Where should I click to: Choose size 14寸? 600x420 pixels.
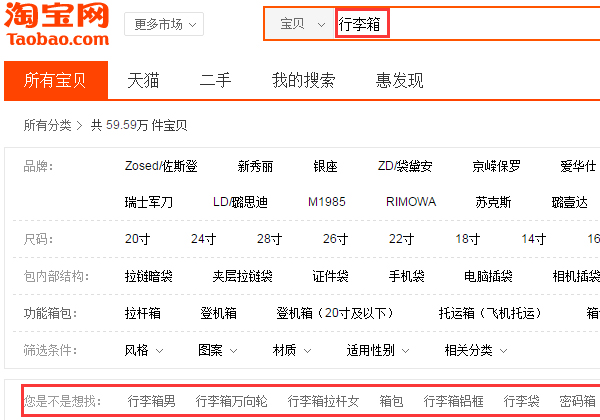point(533,239)
